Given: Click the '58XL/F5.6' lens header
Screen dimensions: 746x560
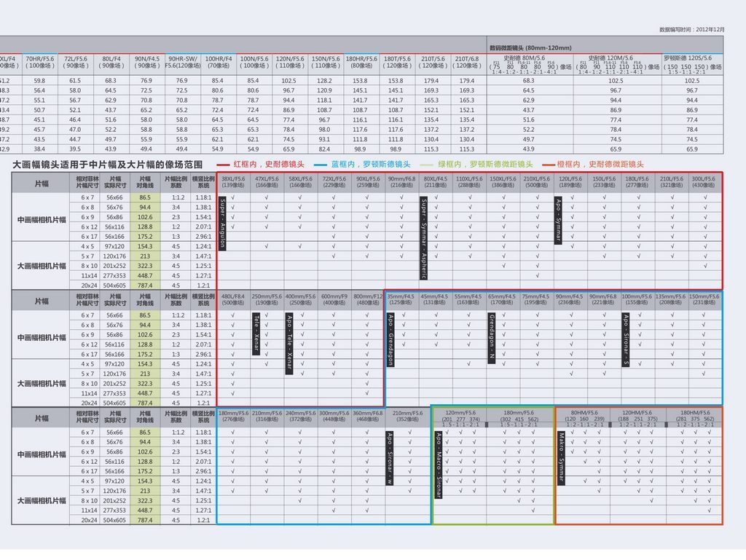Looking at the screenshot, I should click(300, 181).
